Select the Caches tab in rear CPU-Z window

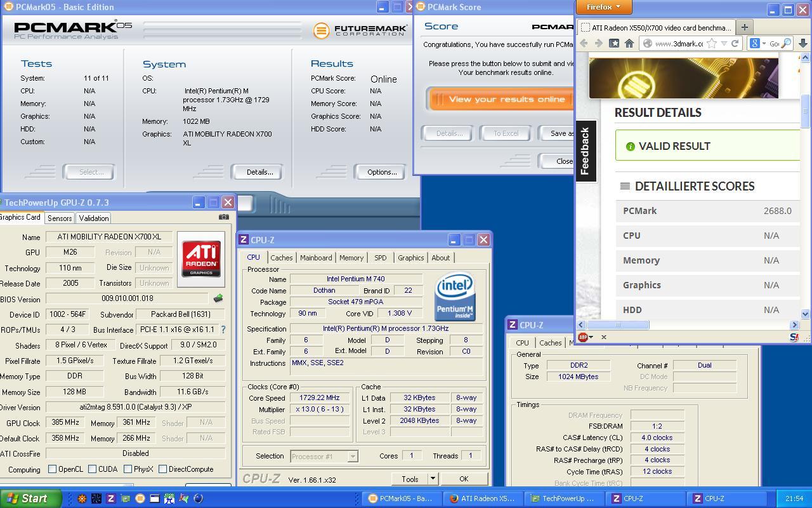(550, 343)
